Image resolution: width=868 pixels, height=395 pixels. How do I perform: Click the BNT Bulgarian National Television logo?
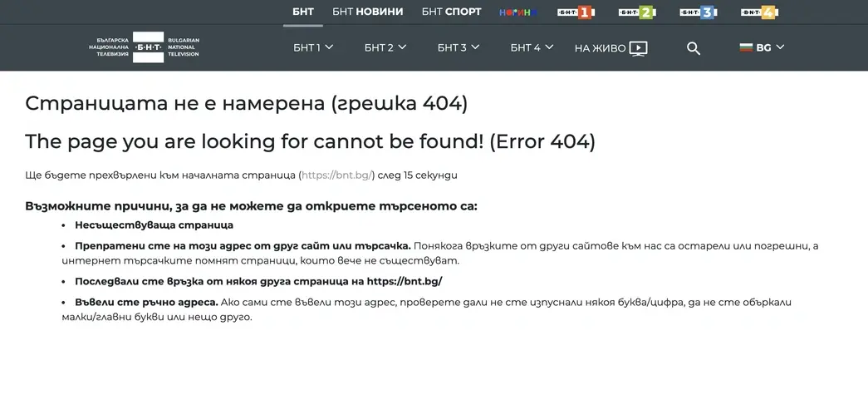pyautogui.click(x=148, y=47)
